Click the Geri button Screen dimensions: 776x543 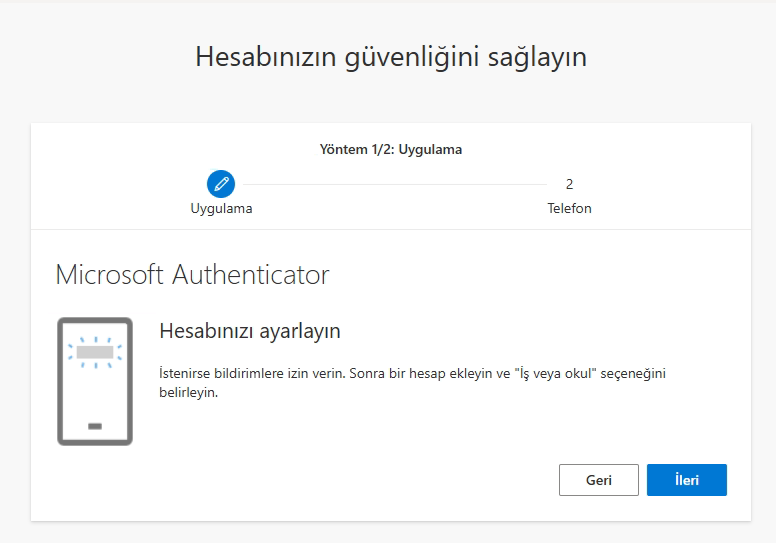click(x=599, y=480)
